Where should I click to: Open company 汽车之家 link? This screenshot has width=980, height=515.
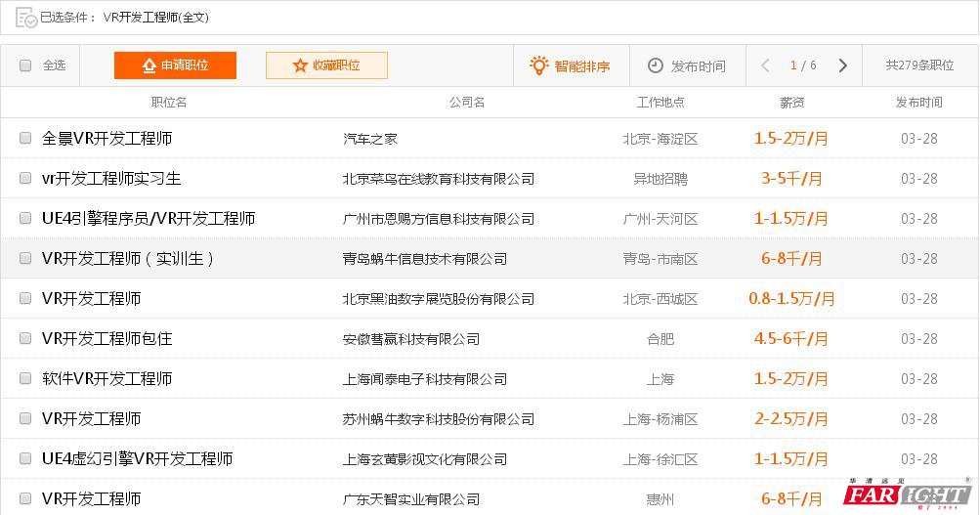coord(370,139)
